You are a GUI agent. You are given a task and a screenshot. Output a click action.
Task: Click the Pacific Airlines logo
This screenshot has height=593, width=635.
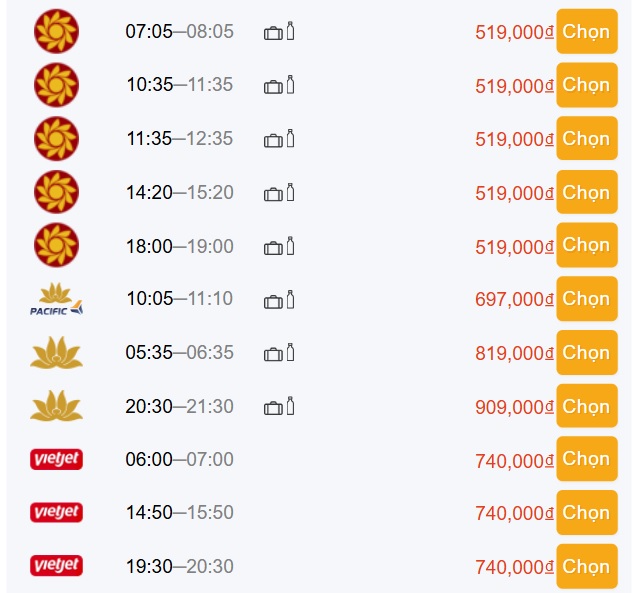click(56, 299)
